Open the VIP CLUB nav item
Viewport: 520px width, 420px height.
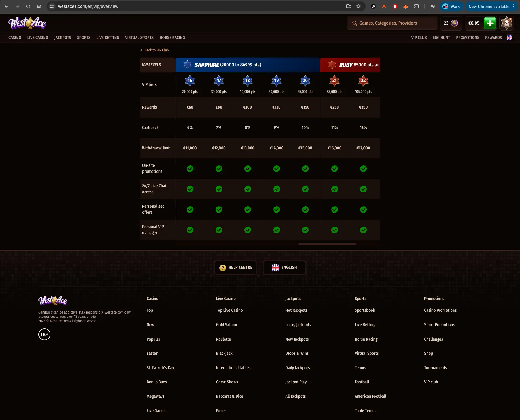point(419,38)
